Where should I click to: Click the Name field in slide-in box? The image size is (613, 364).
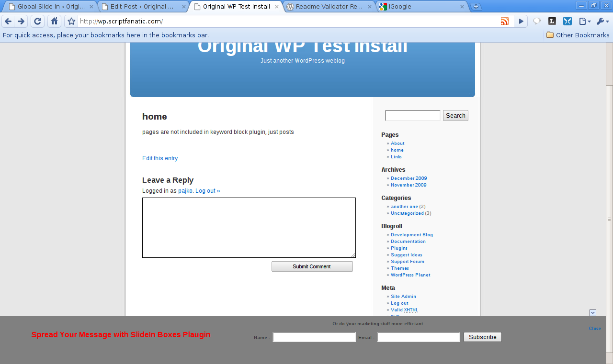click(314, 337)
